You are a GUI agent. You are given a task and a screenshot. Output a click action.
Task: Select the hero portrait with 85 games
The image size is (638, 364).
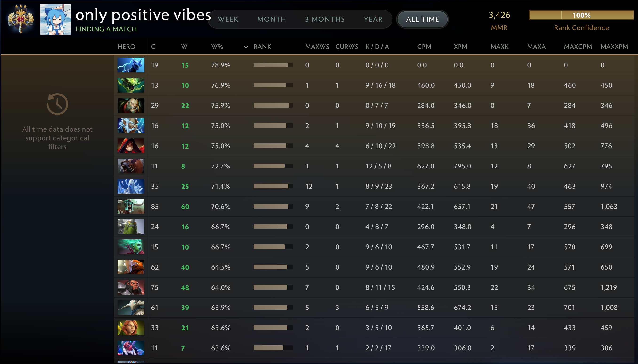click(131, 207)
